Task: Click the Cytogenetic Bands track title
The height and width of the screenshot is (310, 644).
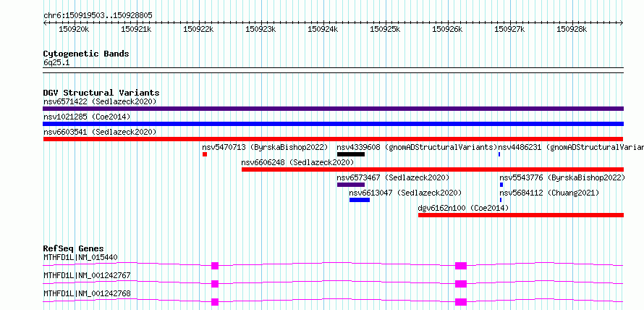Action: [x=86, y=54]
